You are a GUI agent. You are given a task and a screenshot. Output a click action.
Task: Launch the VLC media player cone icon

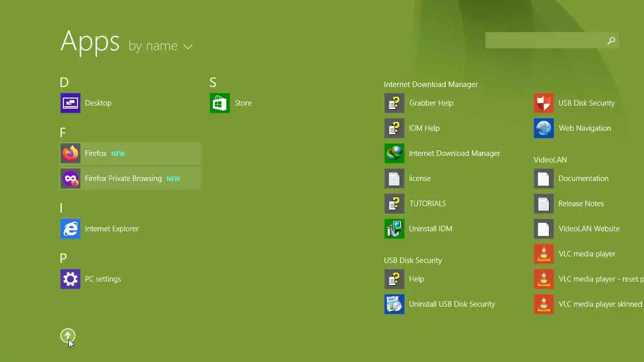point(544,254)
